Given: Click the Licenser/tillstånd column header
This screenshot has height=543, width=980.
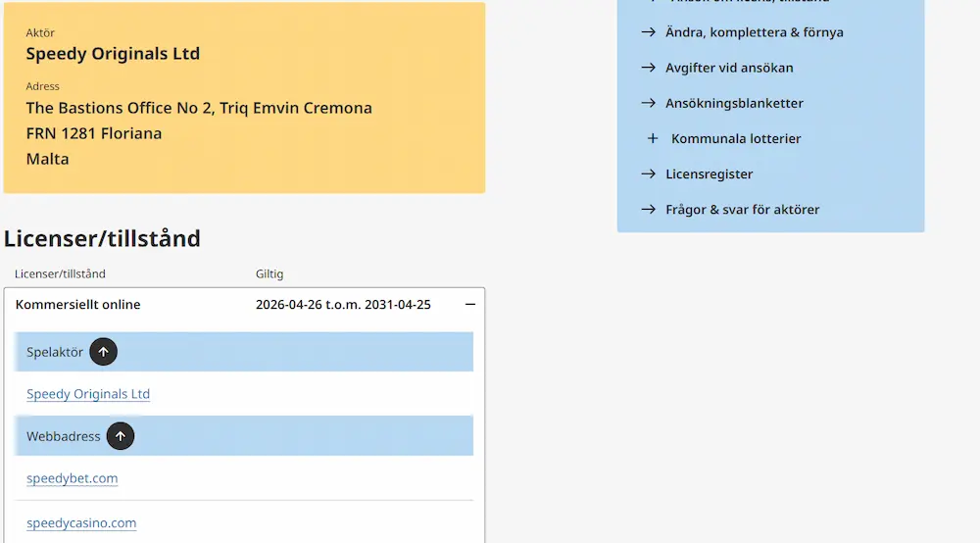Looking at the screenshot, I should click(60, 273).
